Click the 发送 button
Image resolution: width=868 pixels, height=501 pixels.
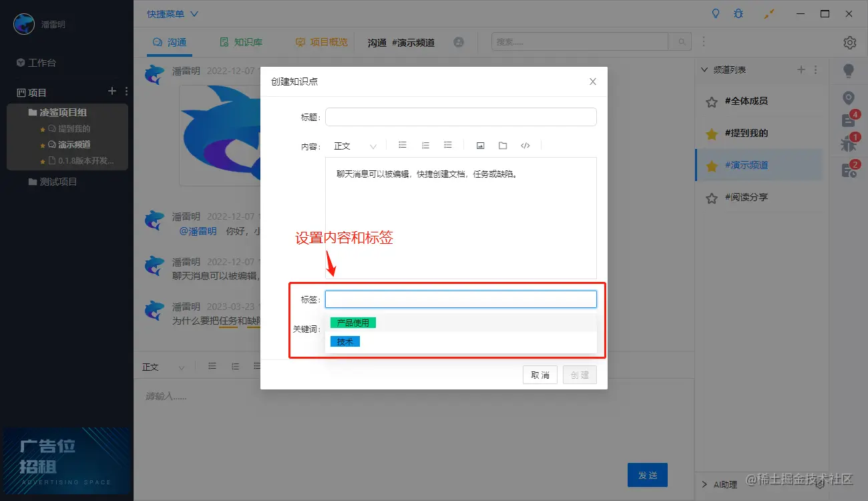pyautogui.click(x=648, y=475)
